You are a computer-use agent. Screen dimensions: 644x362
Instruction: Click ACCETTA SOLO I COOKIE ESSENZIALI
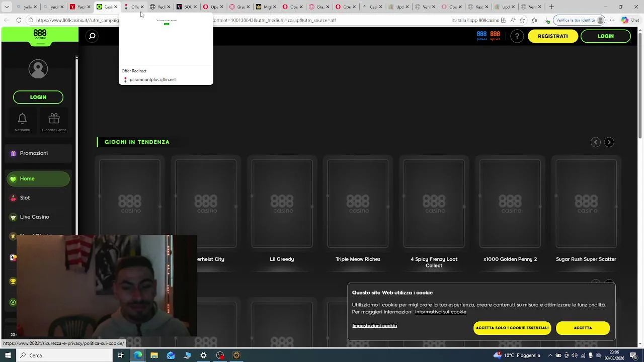512,328
